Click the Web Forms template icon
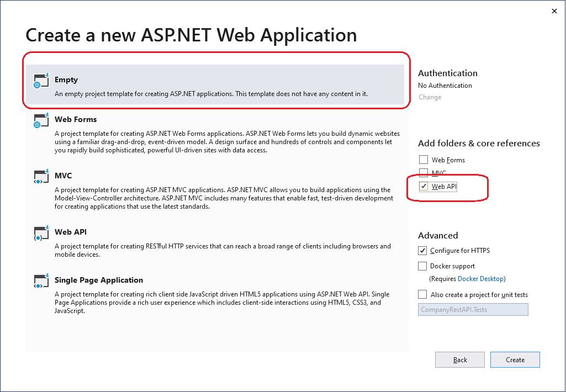This screenshot has width=566, height=392. (x=41, y=120)
